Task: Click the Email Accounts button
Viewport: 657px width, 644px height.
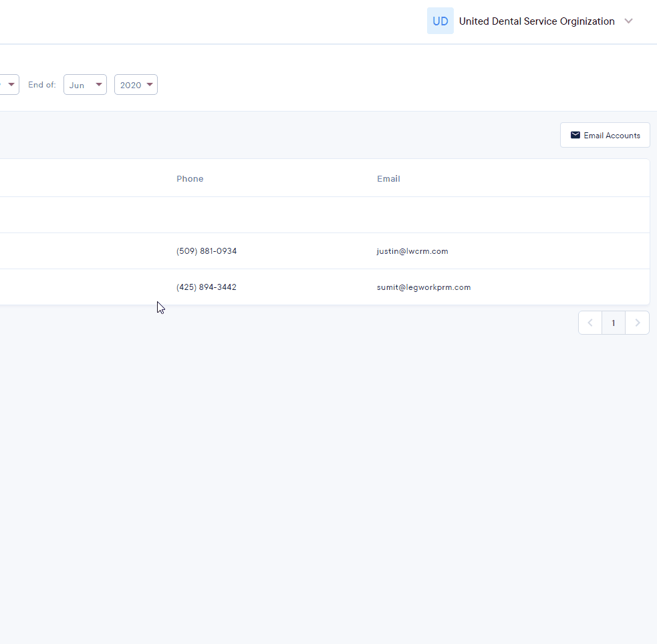Action: coord(605,135)
